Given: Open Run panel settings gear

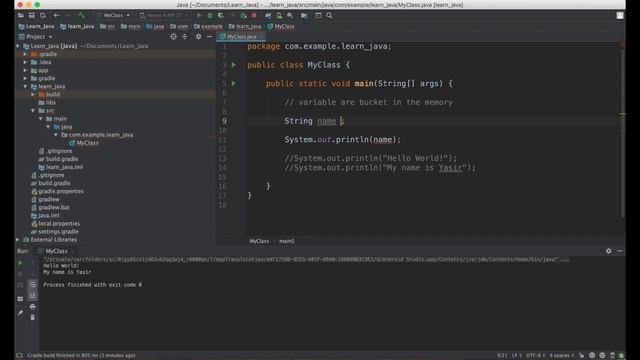Looking at the screenshot, I should (x=609, y=251).
